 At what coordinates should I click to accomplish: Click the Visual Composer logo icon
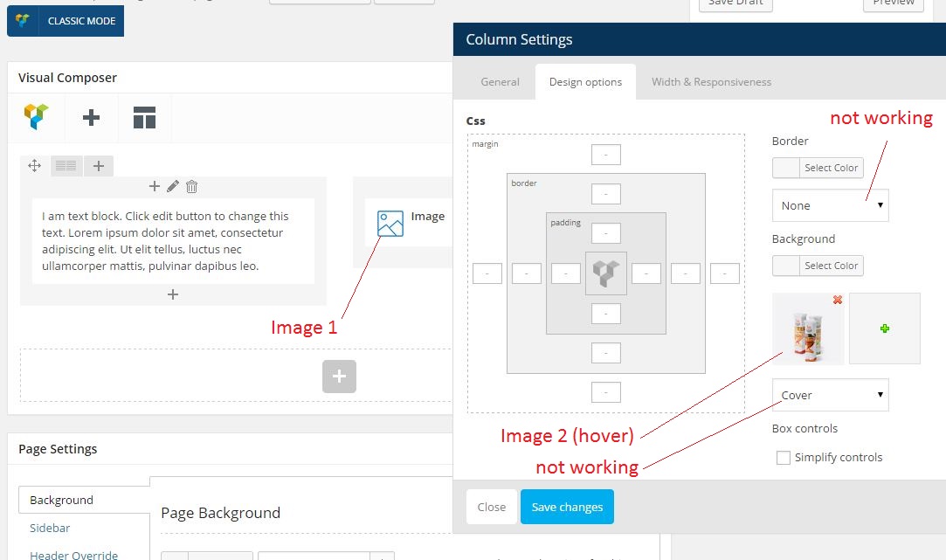[x=36, y=117]
